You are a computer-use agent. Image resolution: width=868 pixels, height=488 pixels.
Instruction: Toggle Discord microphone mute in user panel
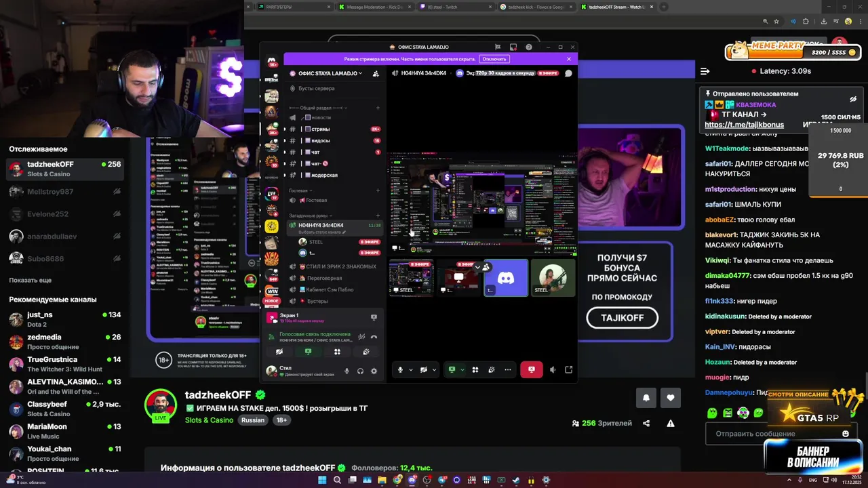point(347,371)
